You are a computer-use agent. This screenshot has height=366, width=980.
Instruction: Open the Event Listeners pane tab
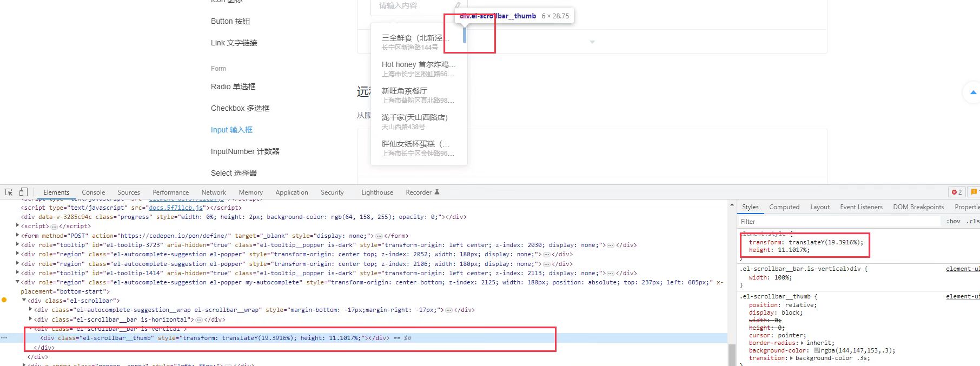(861, 207)
